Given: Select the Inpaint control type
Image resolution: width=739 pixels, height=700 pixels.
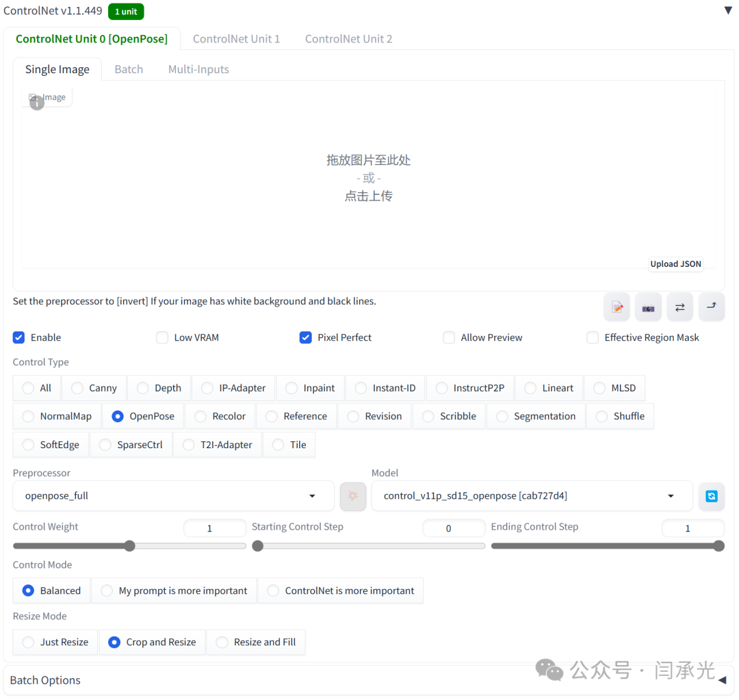Looking at the screenshot, I should (311, 388).
